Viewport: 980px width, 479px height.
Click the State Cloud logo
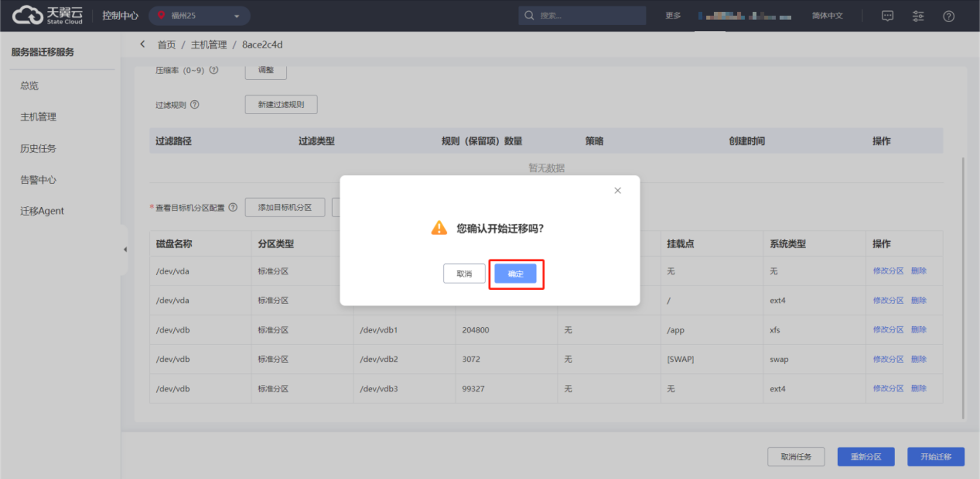47,15
